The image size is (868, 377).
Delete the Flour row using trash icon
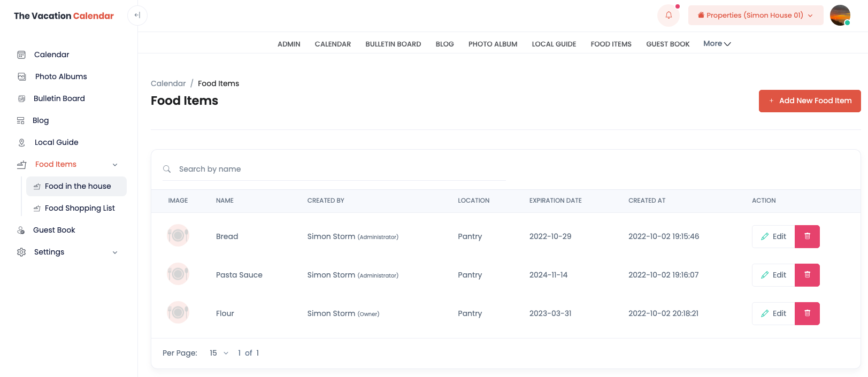tap(807, 313)
